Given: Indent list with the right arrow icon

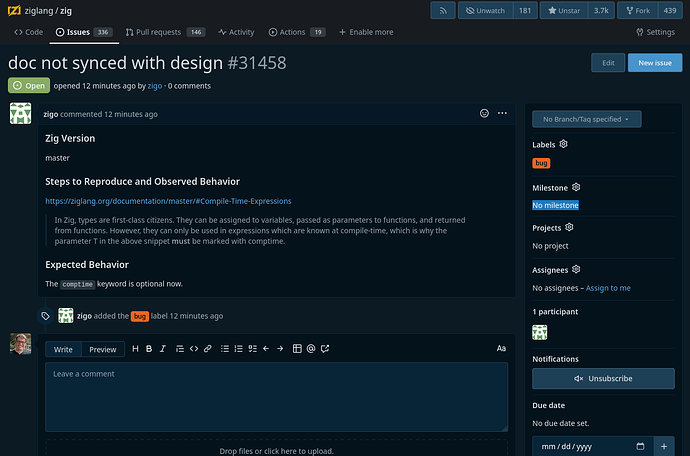Looking at the screenshot, I should coord(280,349).
